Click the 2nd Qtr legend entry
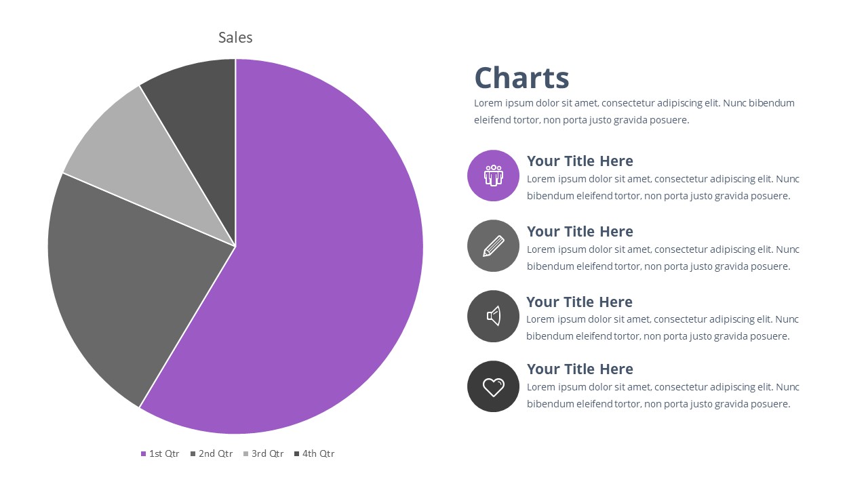Viewport: 868px width, 488px height. [x=212, y=454]
